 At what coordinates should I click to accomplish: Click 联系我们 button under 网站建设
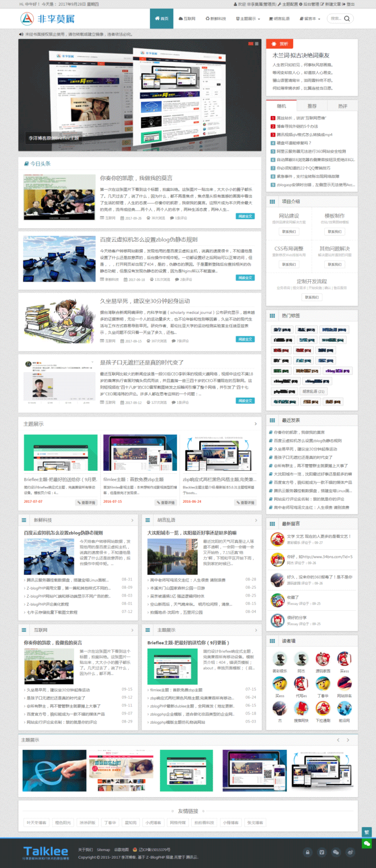pyautogui.click(x=289, y=231)
